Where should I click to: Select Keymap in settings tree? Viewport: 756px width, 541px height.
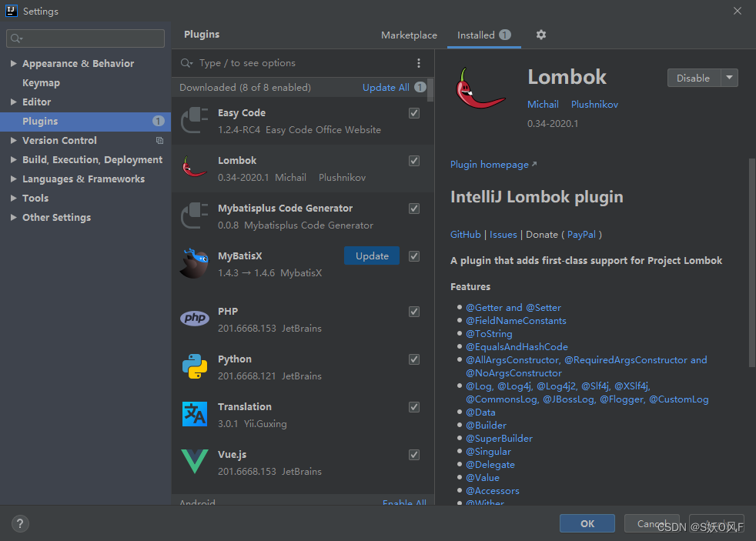click(x=41, y=83)
